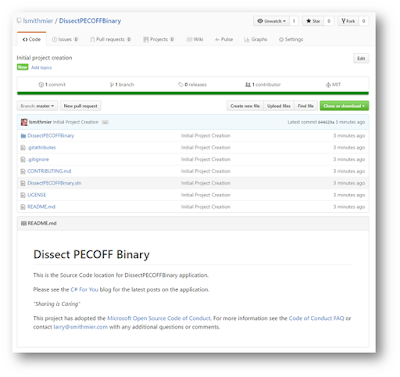
Task: Star this repository
Action: click(x=313, y=21)
